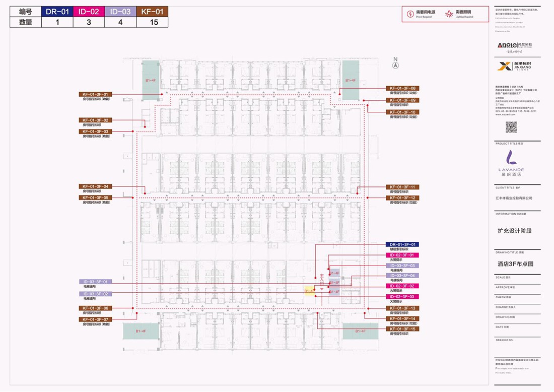The height and width of the screenshot is (392, 554).
Task: Click the north arrow compass symbol
Action: pos(395,65)
